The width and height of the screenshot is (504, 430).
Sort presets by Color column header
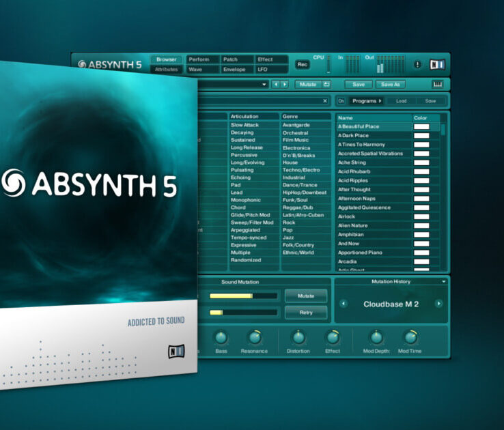(426, 118)
